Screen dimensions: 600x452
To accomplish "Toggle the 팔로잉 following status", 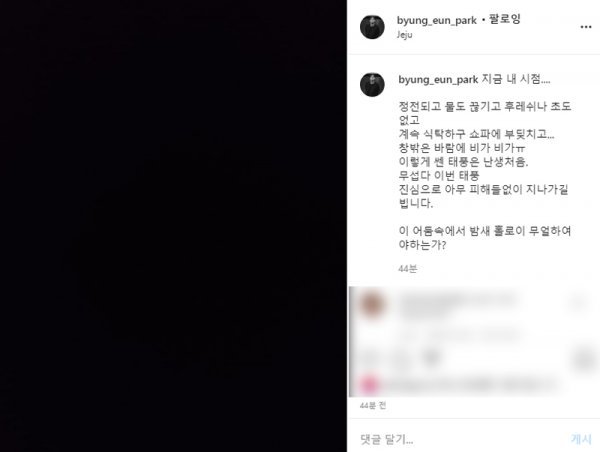I will (505, 20).
